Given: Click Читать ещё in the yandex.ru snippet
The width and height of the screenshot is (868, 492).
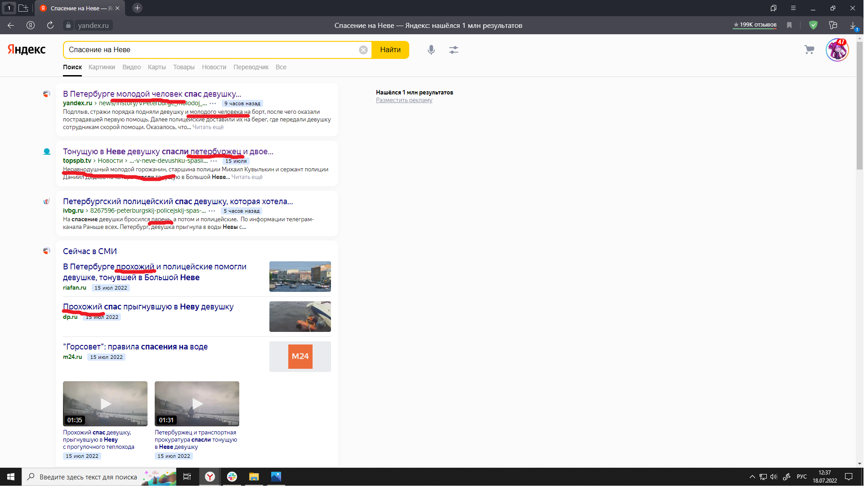Looking at the screenshot, I should pos(208,127).
